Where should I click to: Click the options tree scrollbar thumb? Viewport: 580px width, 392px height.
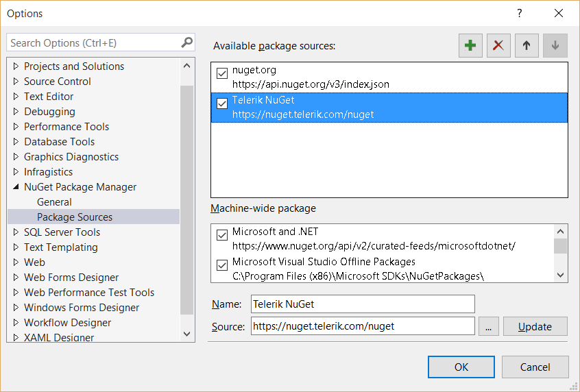186,199
